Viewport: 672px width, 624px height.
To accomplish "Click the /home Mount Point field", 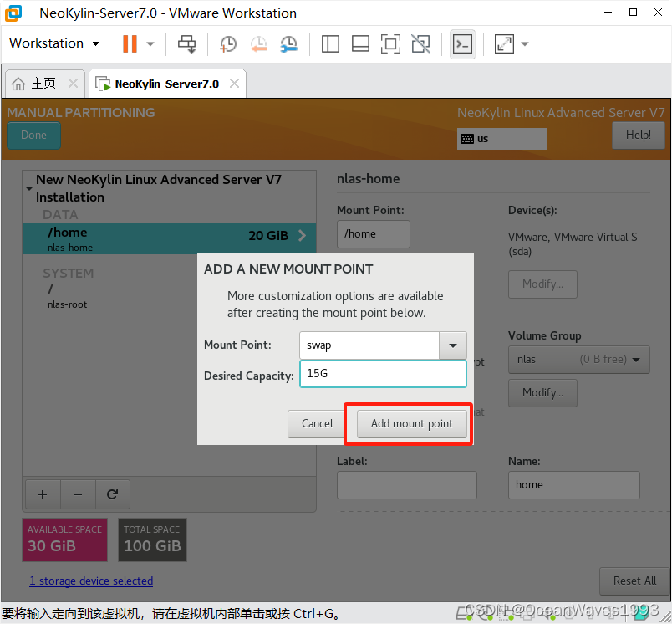I will (374, 233).
